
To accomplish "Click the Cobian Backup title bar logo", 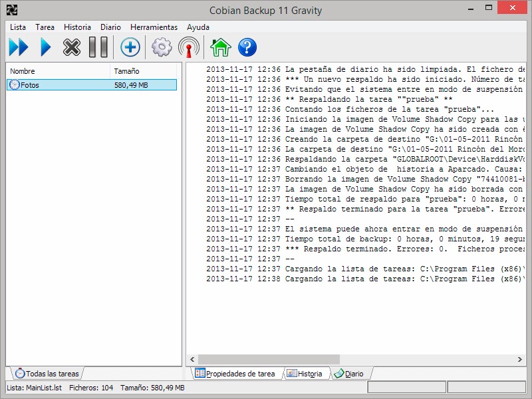I will [12, 10].
